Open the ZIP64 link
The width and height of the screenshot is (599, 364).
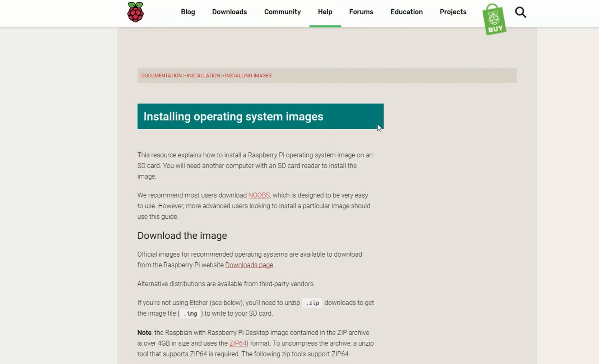[x=238, y=343]
